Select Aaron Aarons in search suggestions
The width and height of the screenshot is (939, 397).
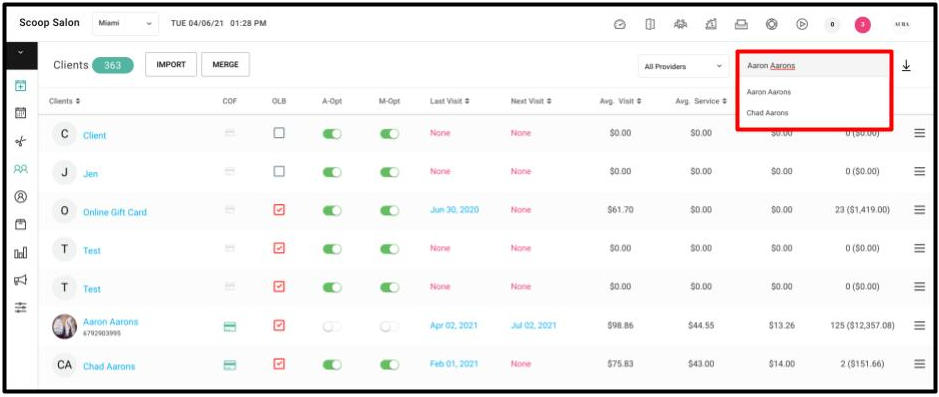click(769, 92)
